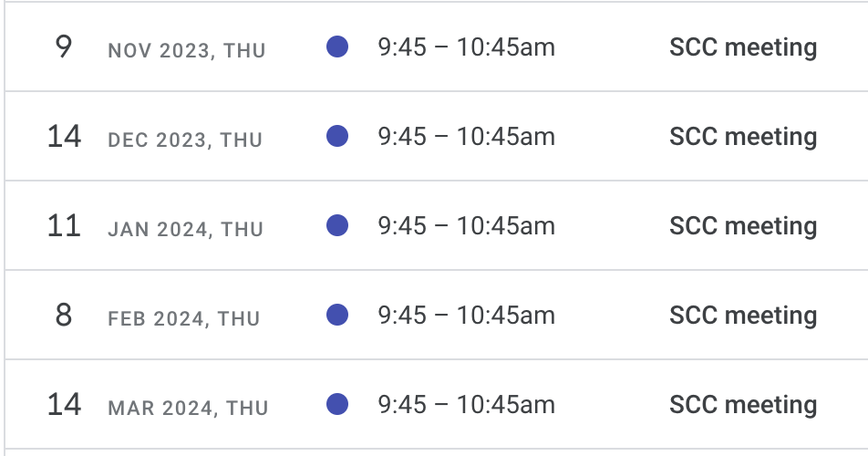Click the blue dot for Jan 11 event

[x=337, y=225]
